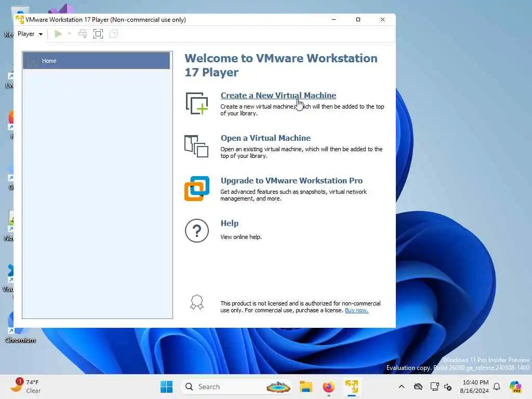Close the VMware Workstation Player window

click(382, 20)
